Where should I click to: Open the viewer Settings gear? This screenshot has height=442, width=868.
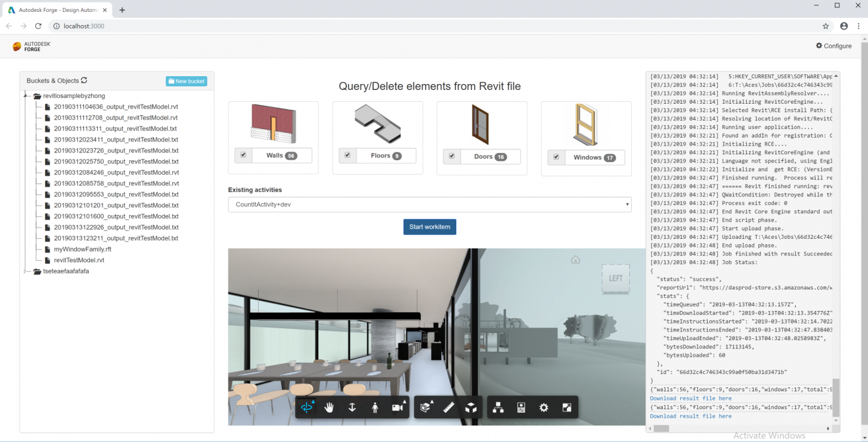click(544, 407)
